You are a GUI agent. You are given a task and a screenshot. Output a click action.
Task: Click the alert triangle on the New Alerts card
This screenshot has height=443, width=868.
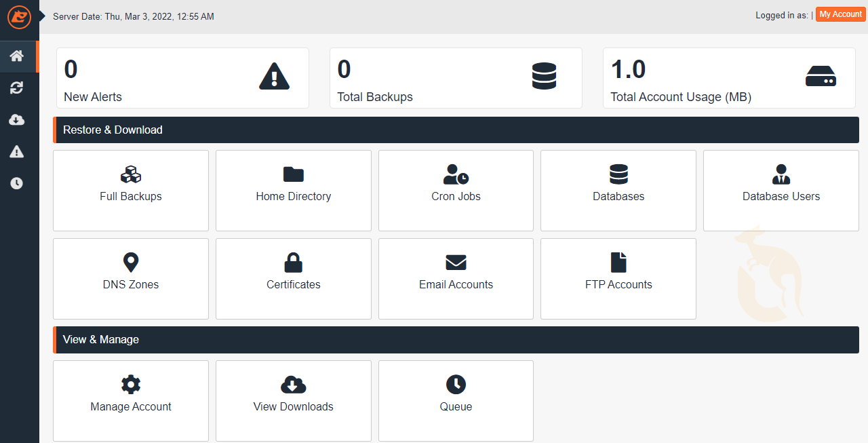coord(274,76)
